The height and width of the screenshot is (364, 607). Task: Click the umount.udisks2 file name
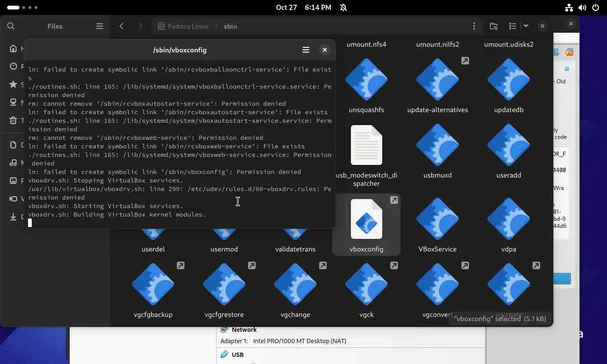pyautogui.click(x=509, y=44)
